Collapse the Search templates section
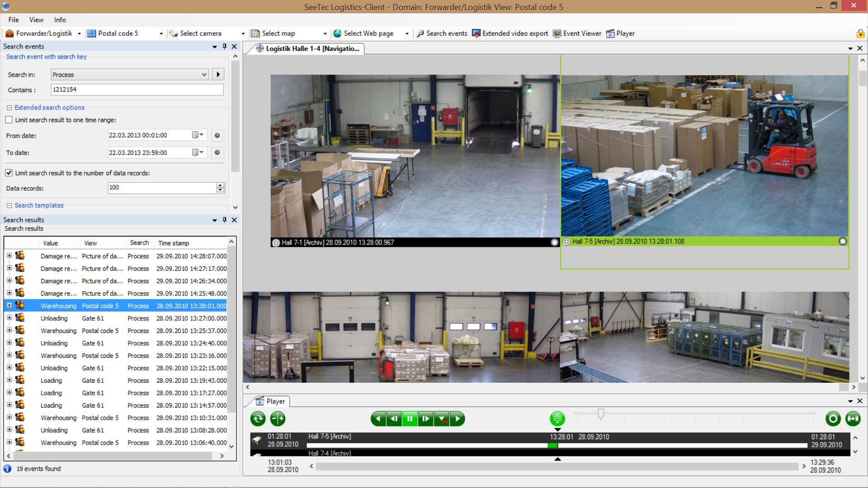 pyautogui.click(x=9, y=206)
